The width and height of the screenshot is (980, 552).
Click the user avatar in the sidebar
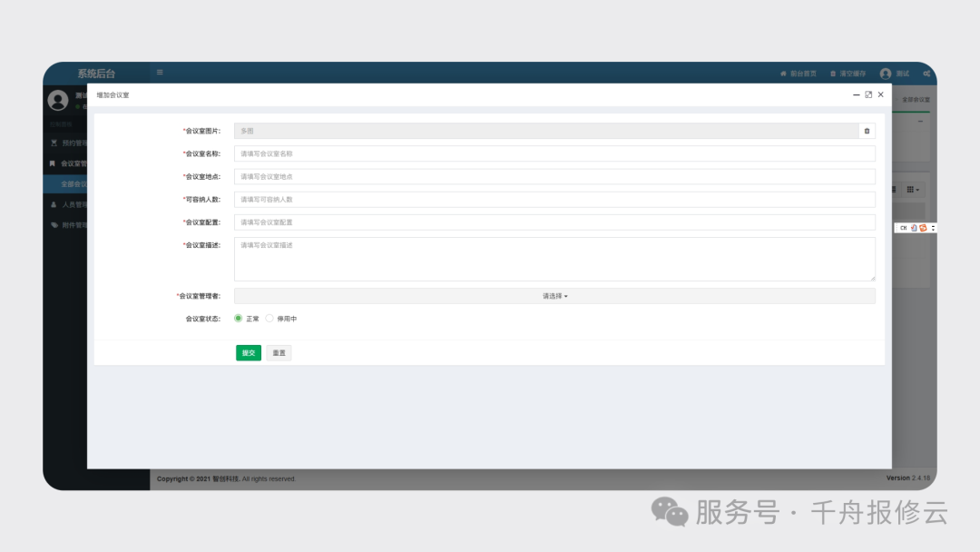(58, 100)
